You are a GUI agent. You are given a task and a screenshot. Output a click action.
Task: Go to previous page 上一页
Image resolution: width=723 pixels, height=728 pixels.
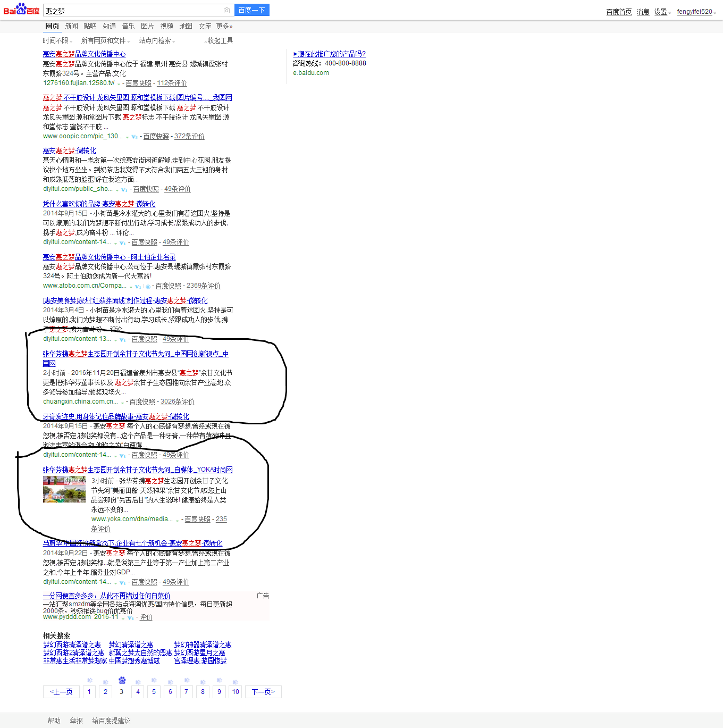(x=61, y=692)
